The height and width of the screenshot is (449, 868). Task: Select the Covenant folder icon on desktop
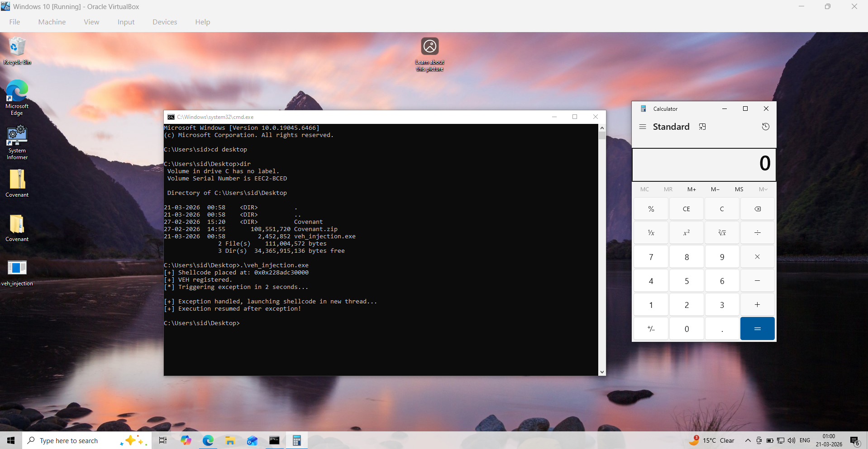pos(17,227)
